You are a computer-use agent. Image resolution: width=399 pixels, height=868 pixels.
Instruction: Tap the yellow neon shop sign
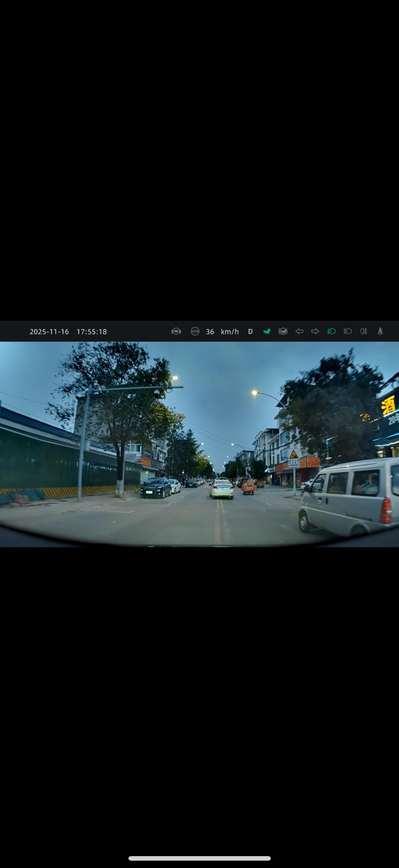(x=388, y=405)
